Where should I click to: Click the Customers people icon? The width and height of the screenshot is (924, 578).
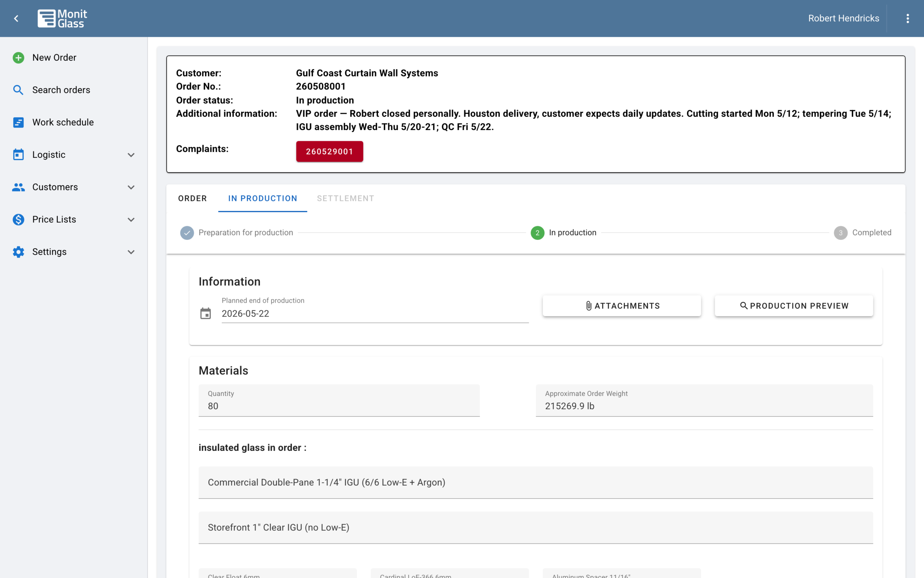(x=18, y=187)
